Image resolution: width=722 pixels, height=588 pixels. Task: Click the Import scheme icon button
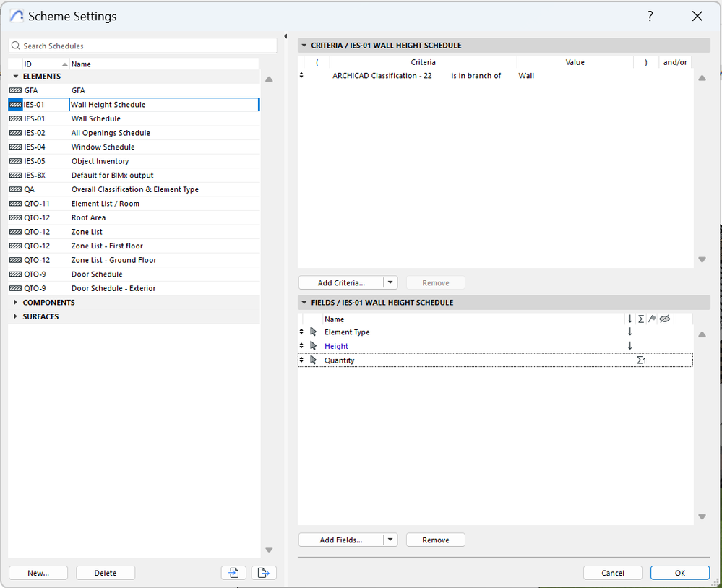pyautogui.click(x=233, y=573)
